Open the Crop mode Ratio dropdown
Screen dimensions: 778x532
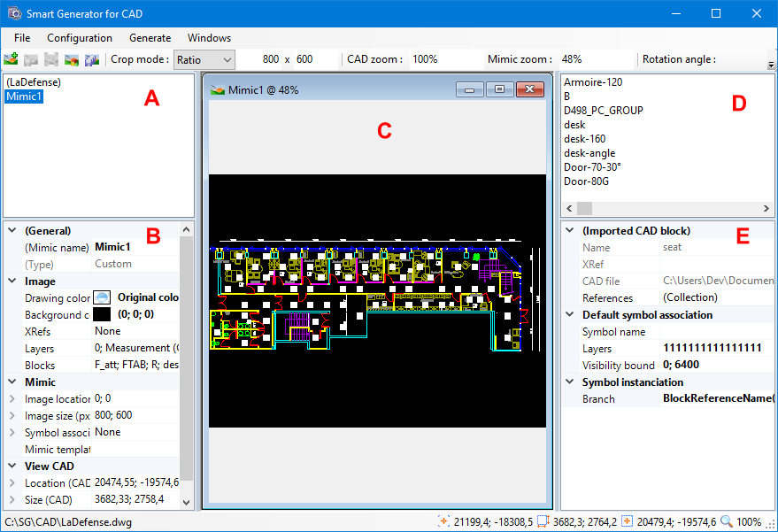(x=204, y=59)
